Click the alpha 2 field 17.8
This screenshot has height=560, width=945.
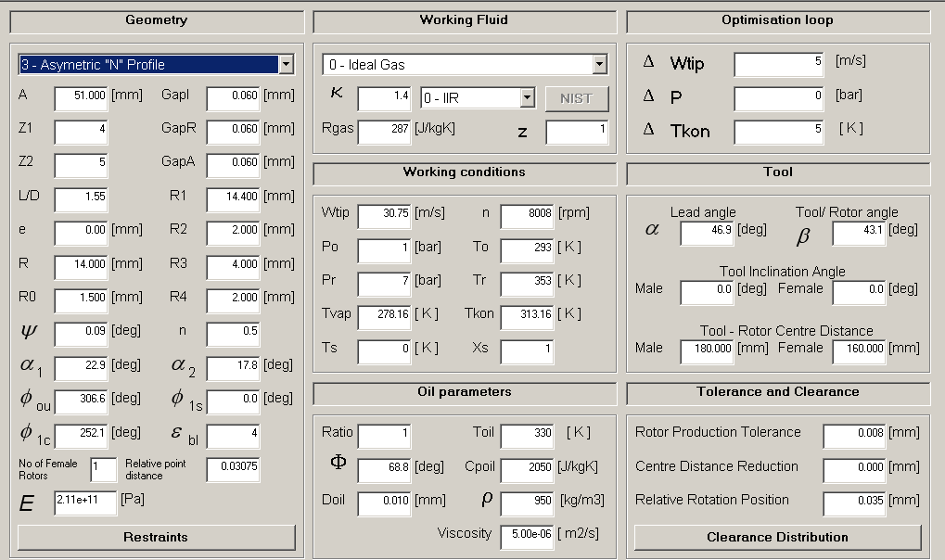[234, 368]
